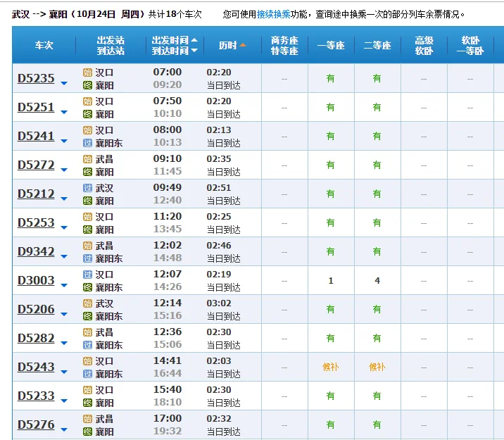
Task: Open train D9342 details link
Action: [x=36, y=251]
